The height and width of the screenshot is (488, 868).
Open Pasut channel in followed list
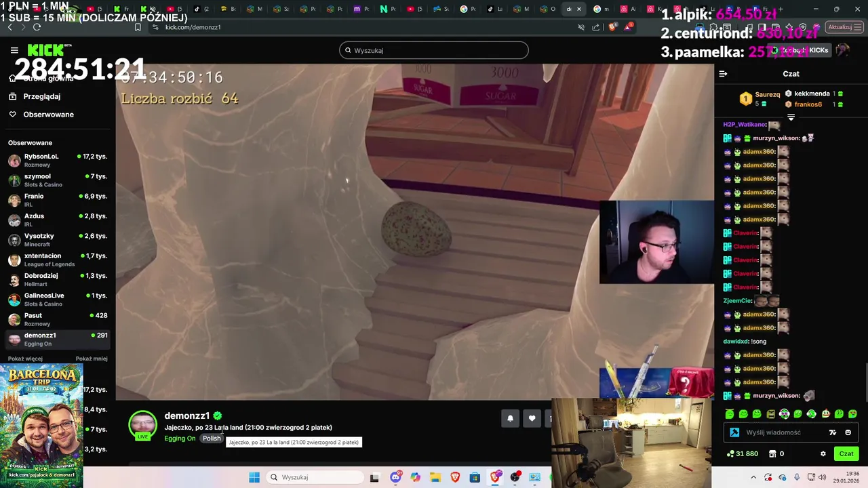58,319
